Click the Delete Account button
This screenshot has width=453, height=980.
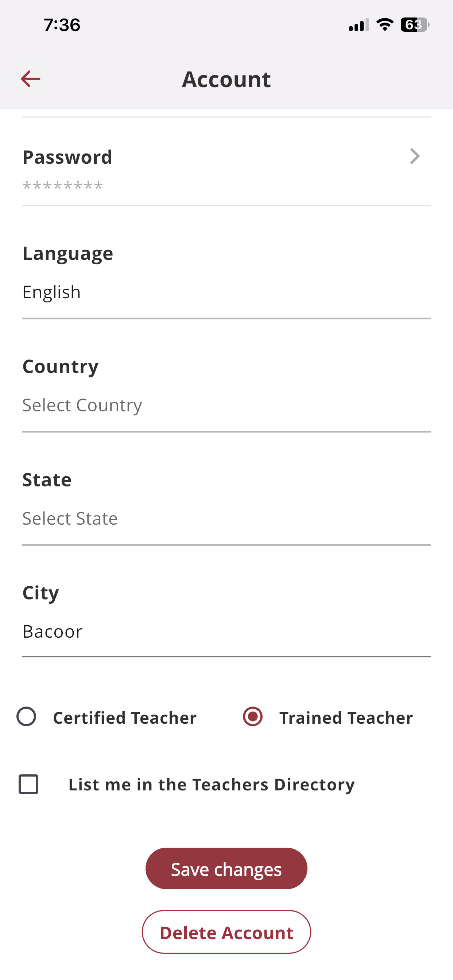[x=226, y=933]
